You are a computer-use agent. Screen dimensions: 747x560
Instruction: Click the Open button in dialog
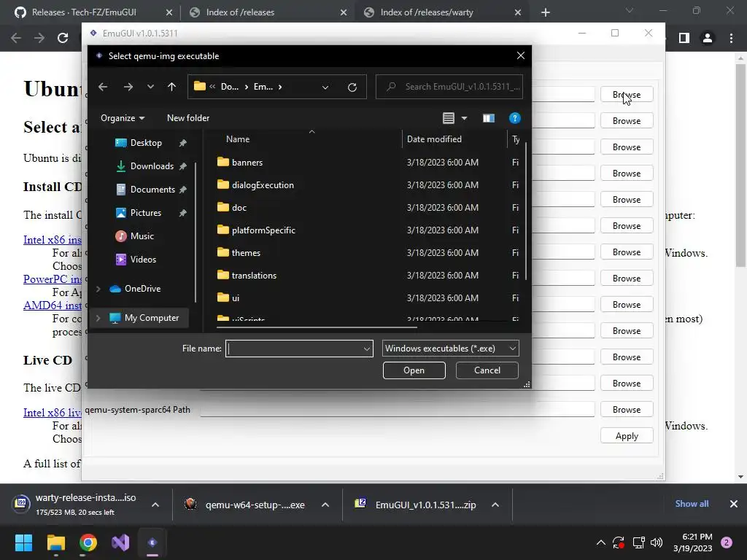(x=414, y=370)
